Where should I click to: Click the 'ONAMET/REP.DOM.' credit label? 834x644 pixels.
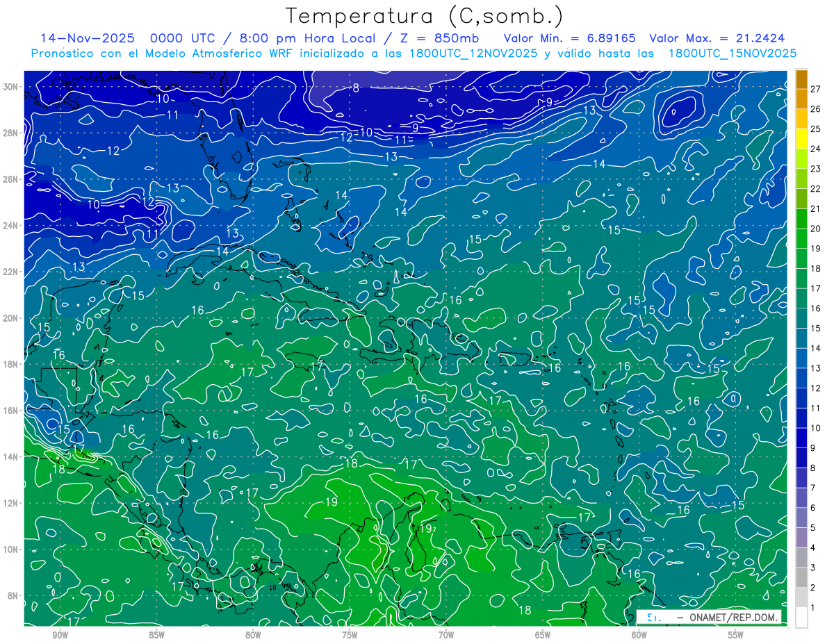pyautogui.click(x=734, y=618)
